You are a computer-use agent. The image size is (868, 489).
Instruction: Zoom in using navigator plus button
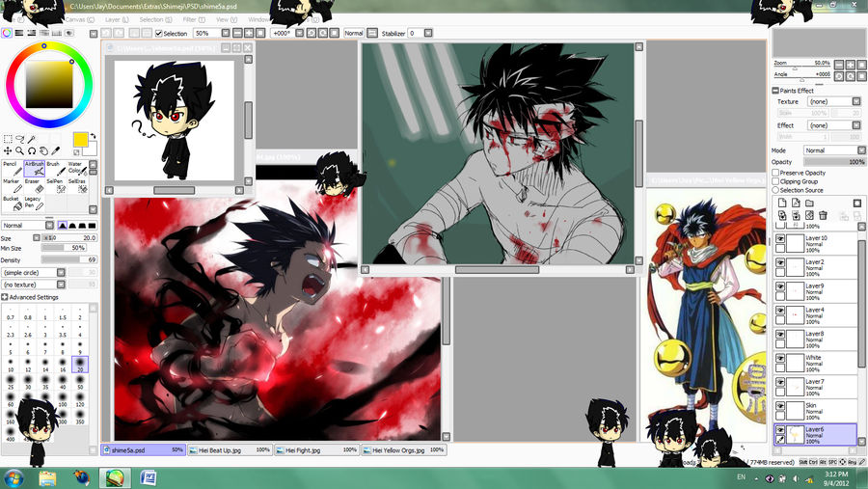851,65
